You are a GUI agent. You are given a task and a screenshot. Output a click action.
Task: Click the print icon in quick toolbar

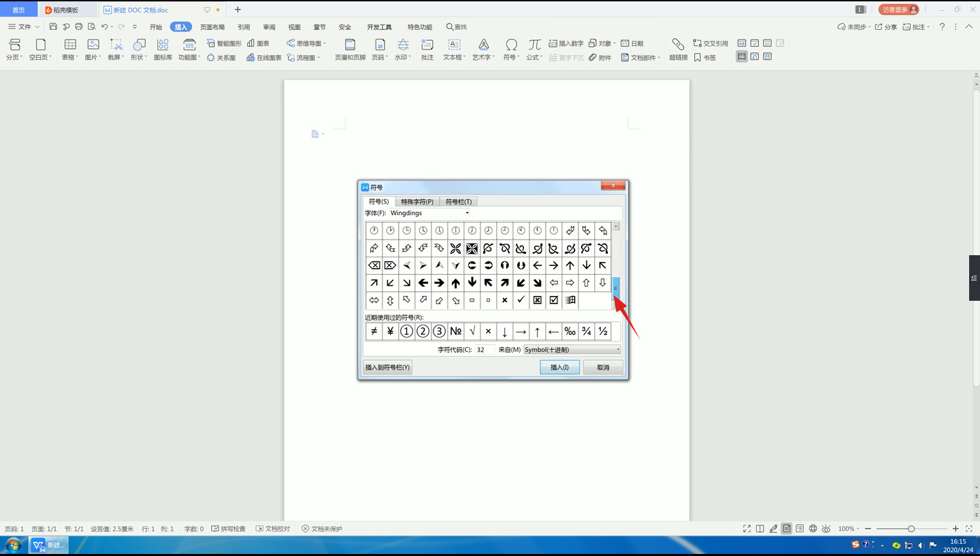79,27
